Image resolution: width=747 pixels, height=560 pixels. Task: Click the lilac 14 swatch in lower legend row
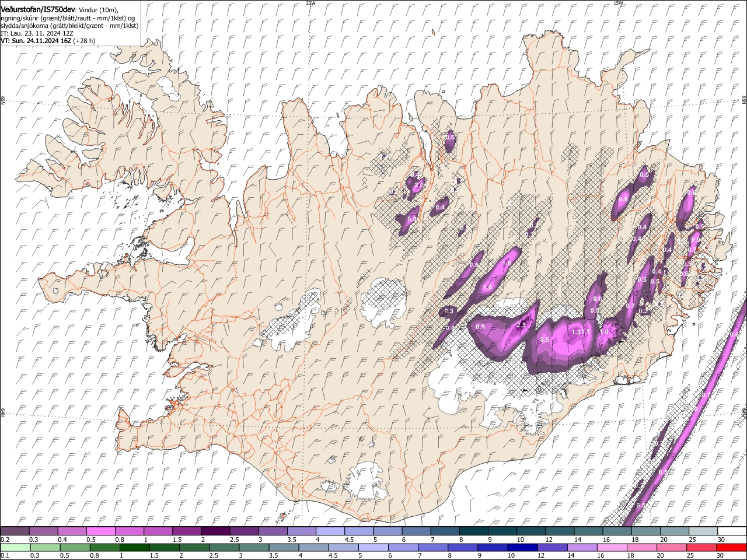(x=582, y=547)
